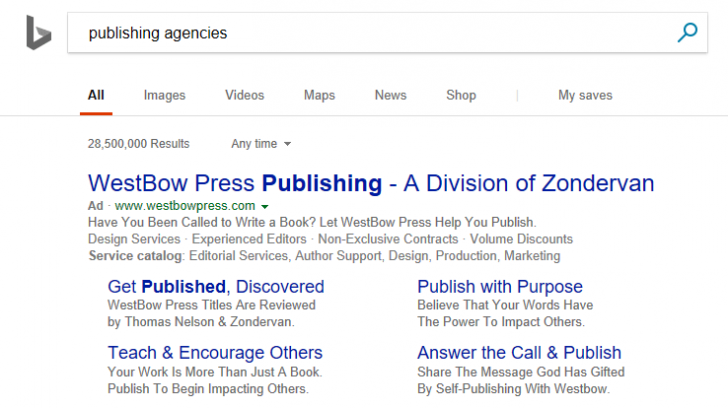Go to the Shop tab
The width and height of the screenshot is (728, 408).
[461, 95]
